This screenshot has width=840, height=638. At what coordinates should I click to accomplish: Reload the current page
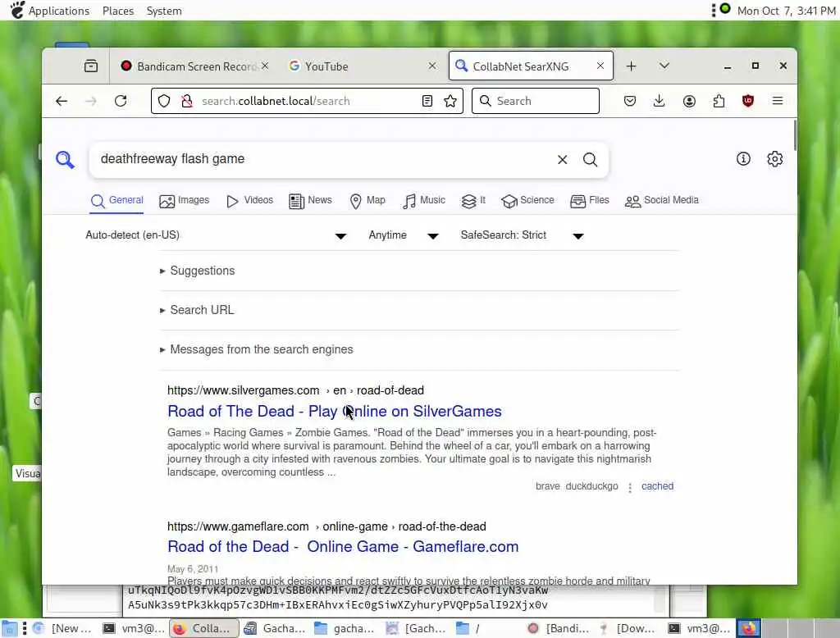point(121,101)
